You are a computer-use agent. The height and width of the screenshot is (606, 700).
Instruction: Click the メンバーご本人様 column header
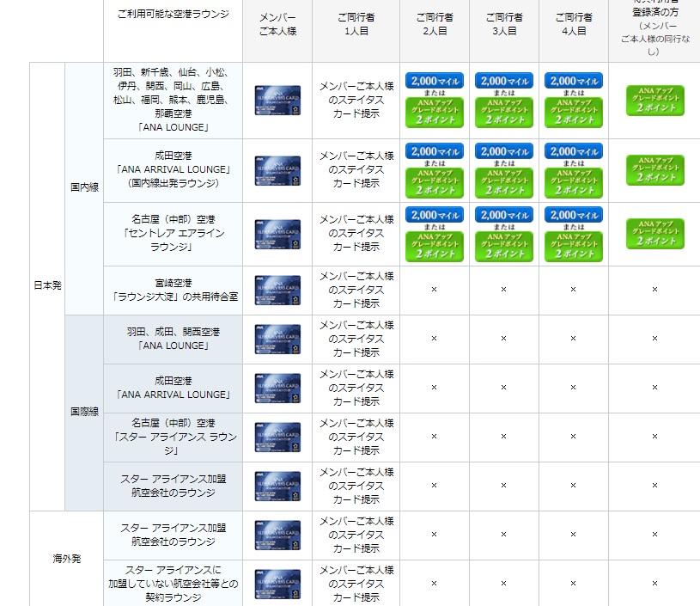pyautogui.click(x=277, y=24)
